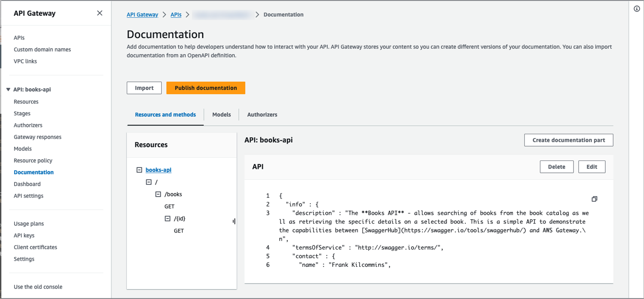
Task: Collapse the books-api tree node
Action: coord(139,170)
